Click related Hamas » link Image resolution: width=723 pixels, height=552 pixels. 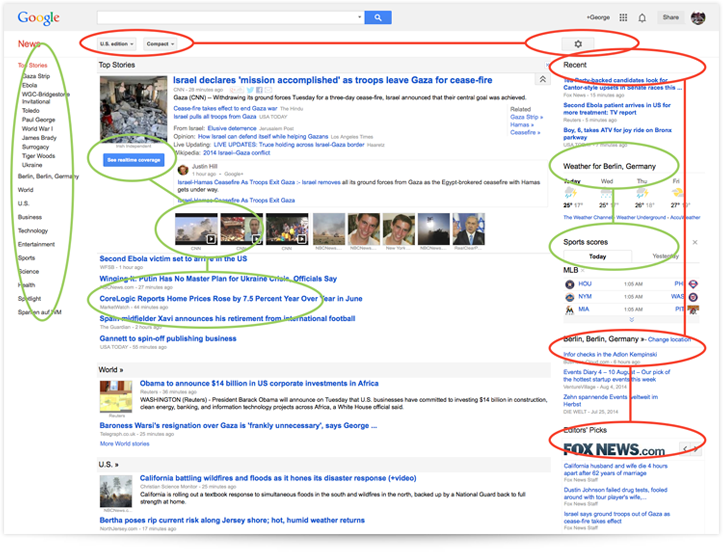(x=522, y=125)
